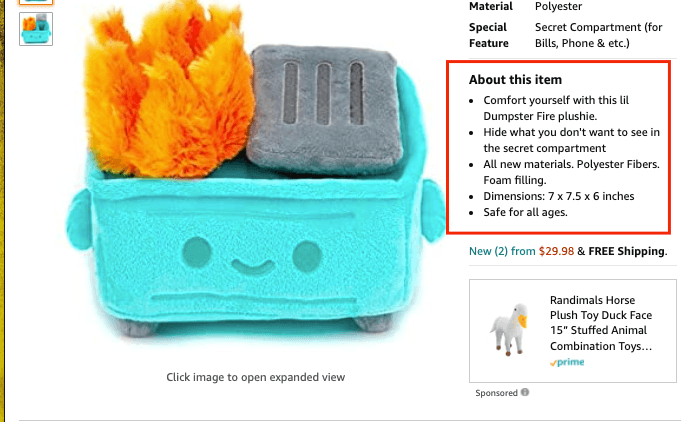
Task: Click the Special Feature label
Action: pos(489,35)
